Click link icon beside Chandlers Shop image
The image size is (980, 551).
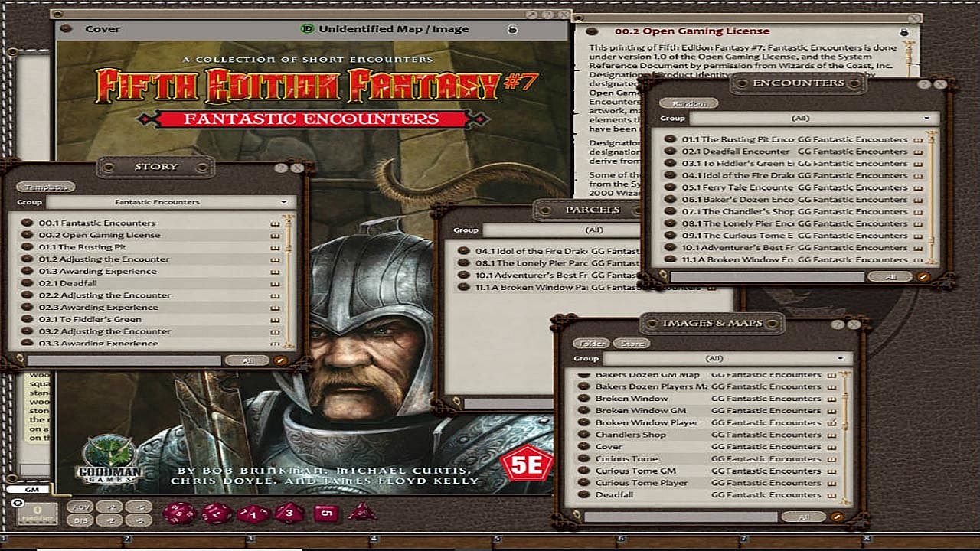585,435
